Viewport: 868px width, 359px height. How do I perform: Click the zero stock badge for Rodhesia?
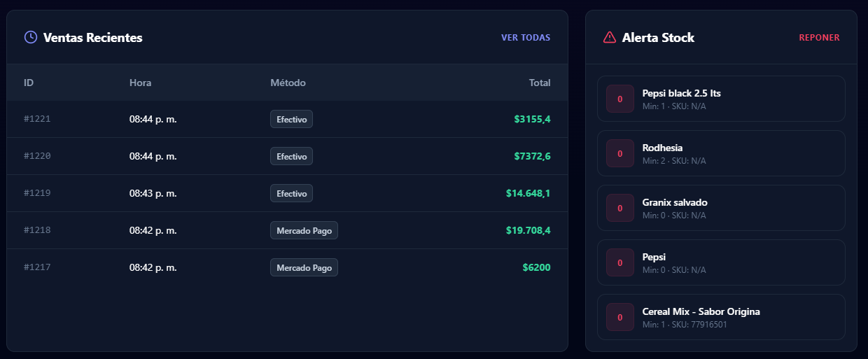point(619,153)
